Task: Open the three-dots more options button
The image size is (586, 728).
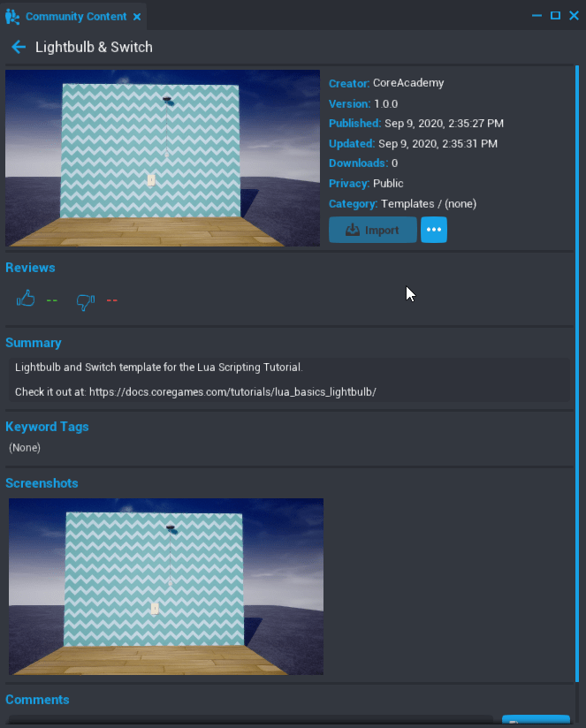Action: 434,230
